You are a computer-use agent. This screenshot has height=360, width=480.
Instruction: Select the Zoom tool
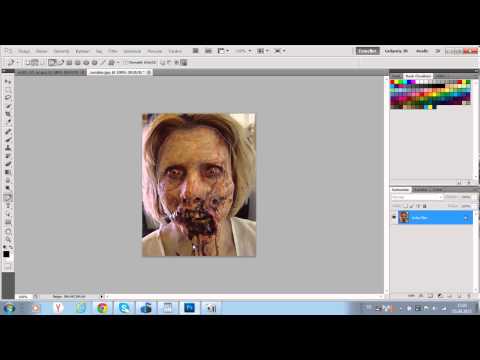pos(7,240)
